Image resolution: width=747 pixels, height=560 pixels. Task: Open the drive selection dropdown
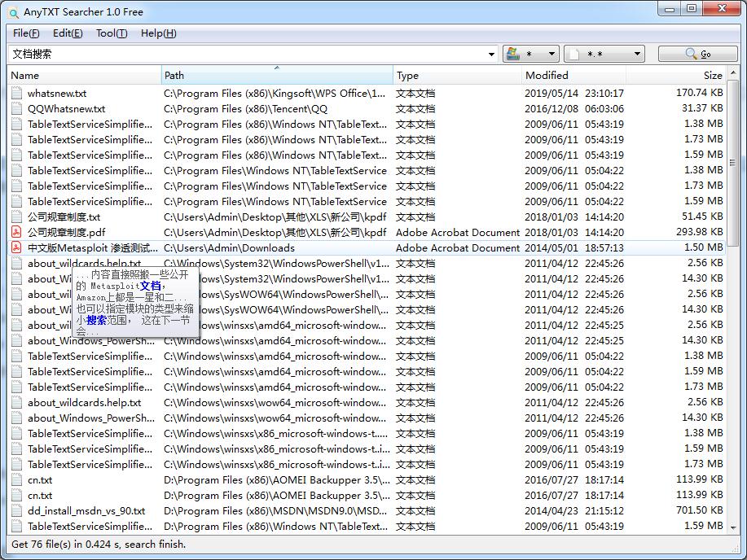[x=530, y=54]
